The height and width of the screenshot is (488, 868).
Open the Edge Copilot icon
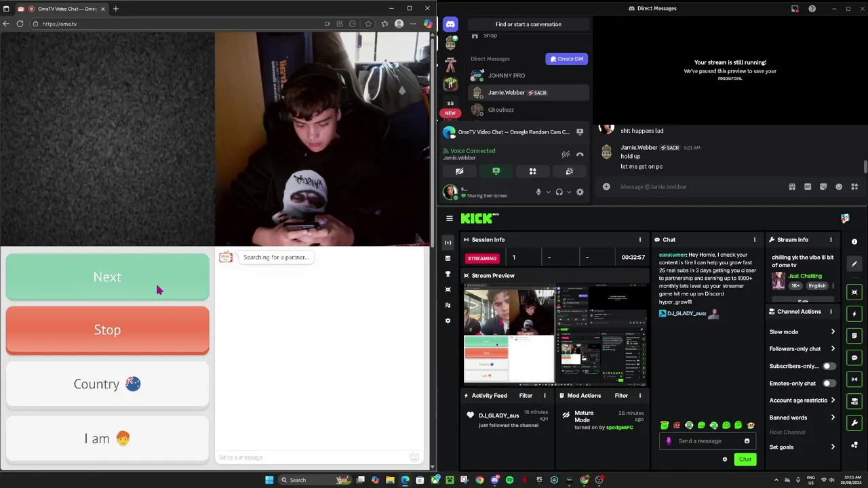click(x=427, y=24)
